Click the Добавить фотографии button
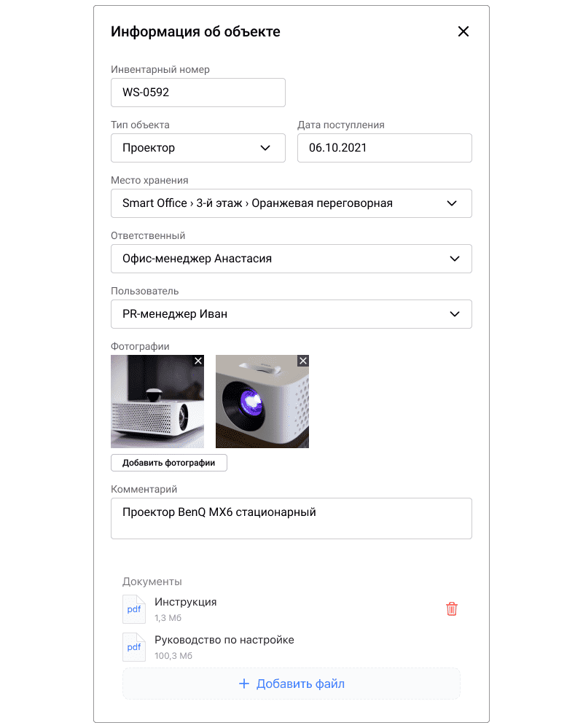583x728 pixels. (168, 463)
